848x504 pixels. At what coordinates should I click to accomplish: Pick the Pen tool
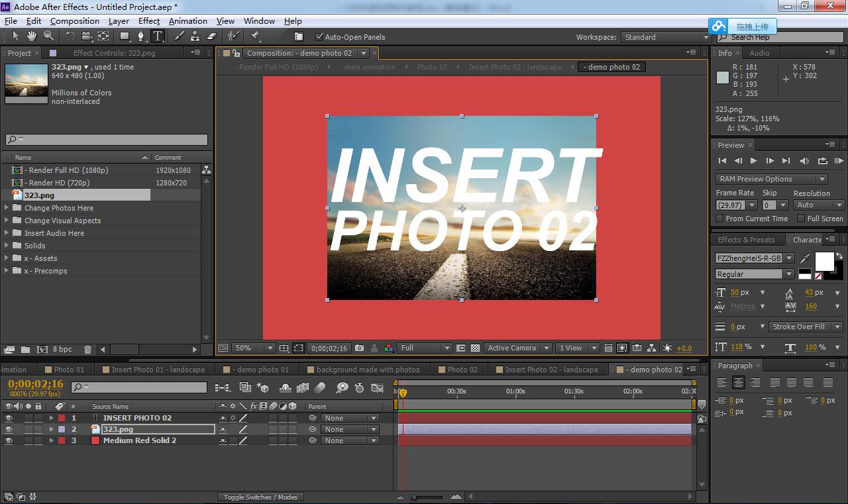coord(142,36)
